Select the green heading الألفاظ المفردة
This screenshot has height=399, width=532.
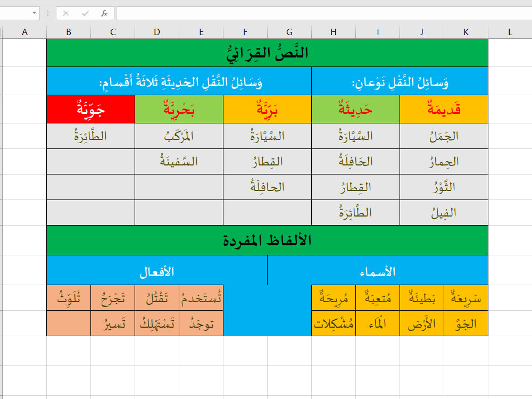268,240
